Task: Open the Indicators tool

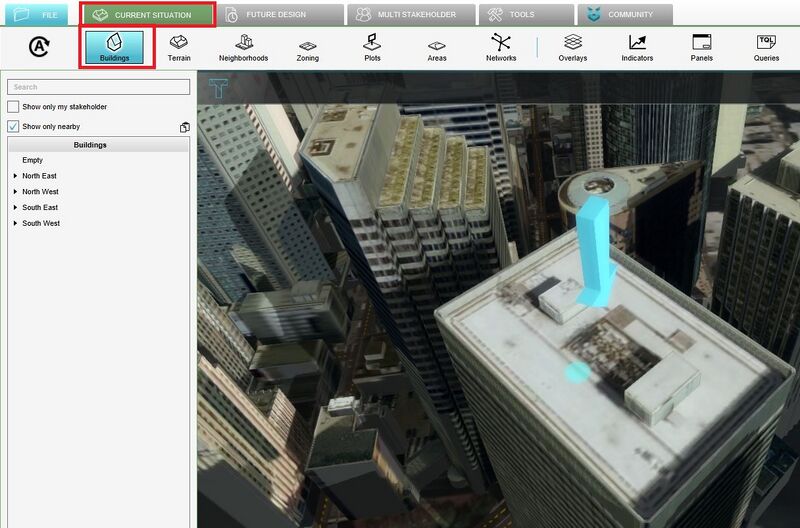Action: [637, 48]
